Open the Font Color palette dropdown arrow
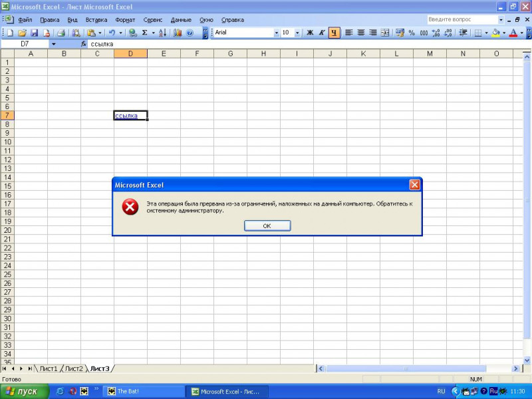 point(522,33)
